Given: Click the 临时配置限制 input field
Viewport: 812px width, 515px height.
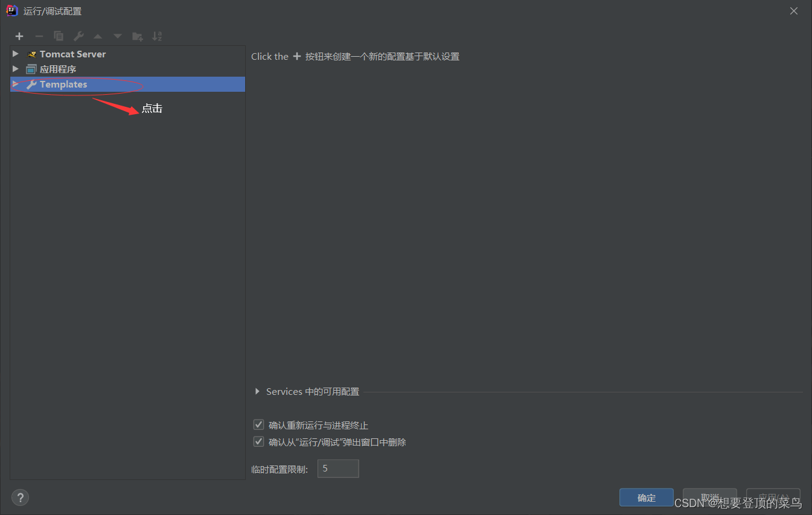Looking at the screenshot, I should 338,469.
